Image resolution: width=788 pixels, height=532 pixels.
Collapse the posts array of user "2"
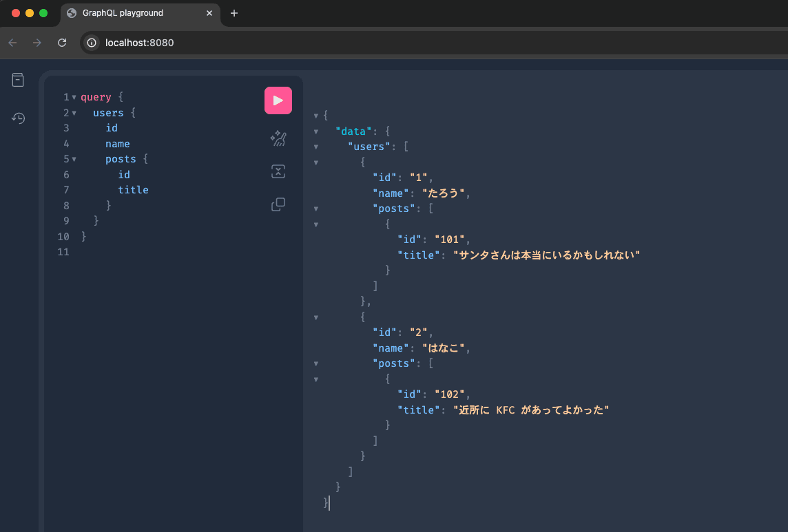pyautogui.click(x=315, y=363)
